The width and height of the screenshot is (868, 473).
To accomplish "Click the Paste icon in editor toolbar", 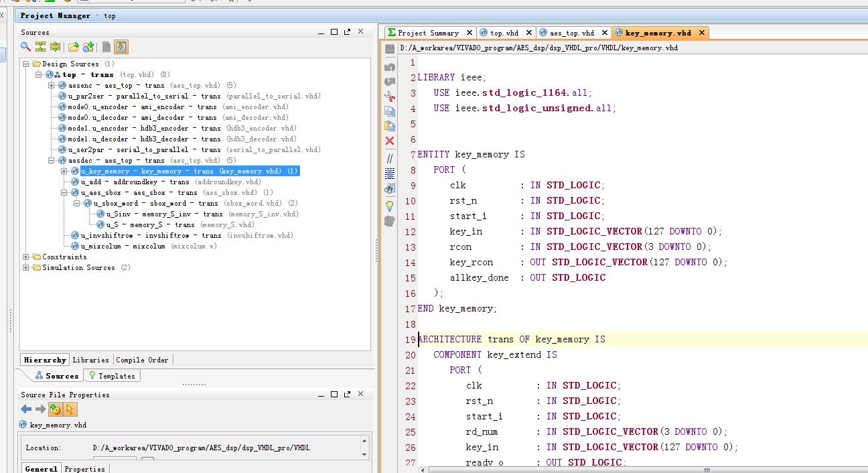I will (x=390, y=126).
